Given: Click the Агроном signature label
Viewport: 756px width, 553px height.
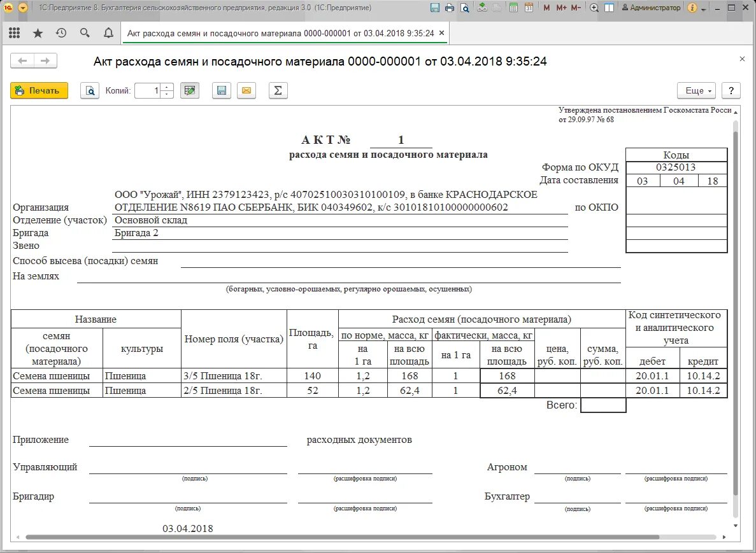Looking at the screenshot, I should tap(507, 467).
